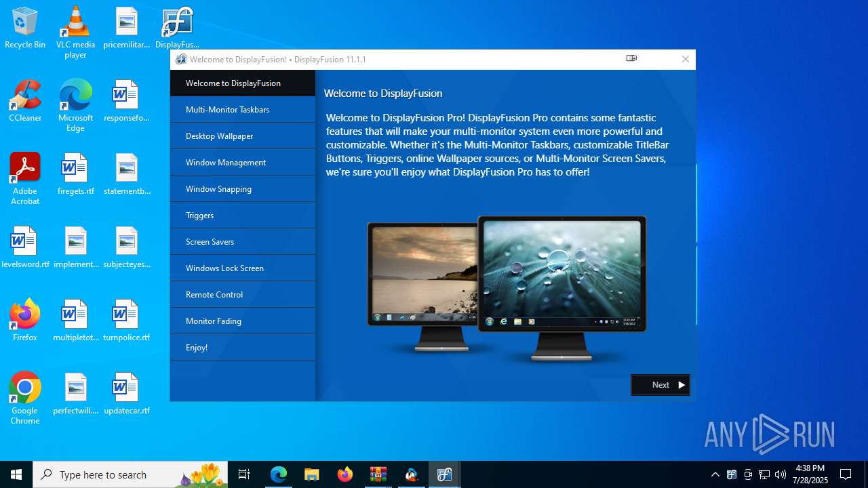Image resolution: width=868 pixels, height=488 pixels.
Task: Open the DisplayFusion desktop shortcut
Action: [177, 28]
